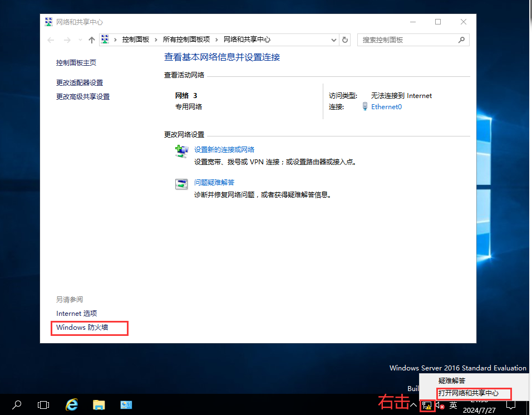532x415 pixels.
Task: Close the 网络和共享中心 window
Action: (x=464, y=22)
